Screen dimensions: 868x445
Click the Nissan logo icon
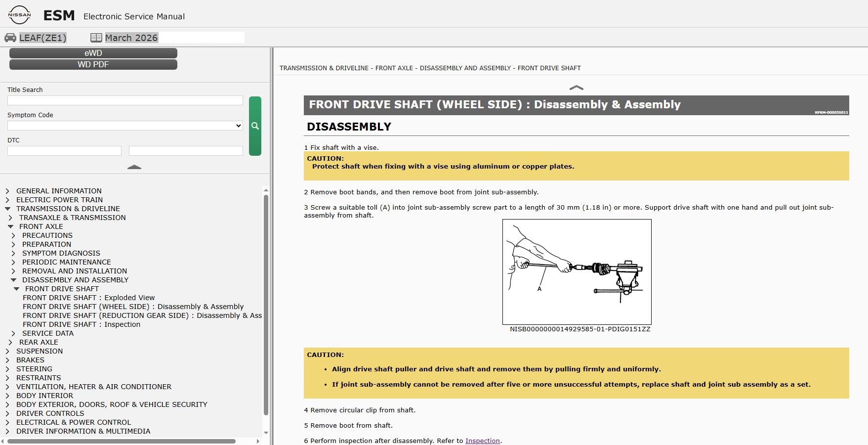click(x=20, y=15)
